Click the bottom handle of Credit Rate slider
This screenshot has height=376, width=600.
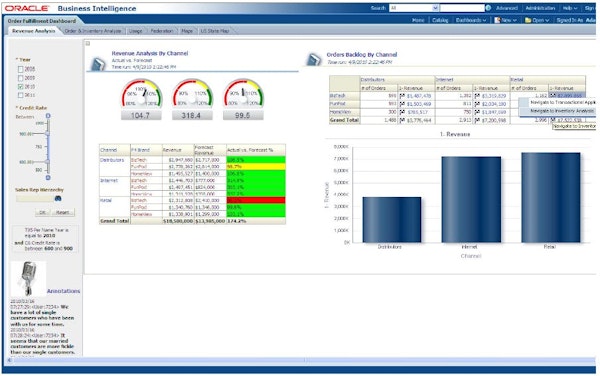click(48, 177)
